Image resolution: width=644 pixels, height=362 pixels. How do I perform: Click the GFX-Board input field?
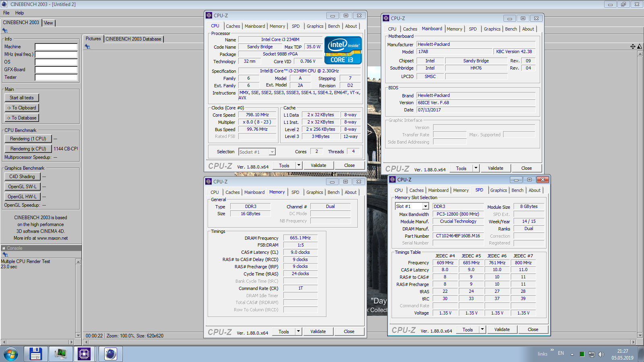(56, 70)
